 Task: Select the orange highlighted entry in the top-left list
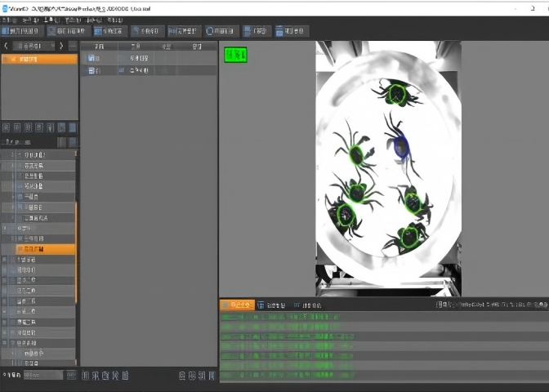coord(38,59)
